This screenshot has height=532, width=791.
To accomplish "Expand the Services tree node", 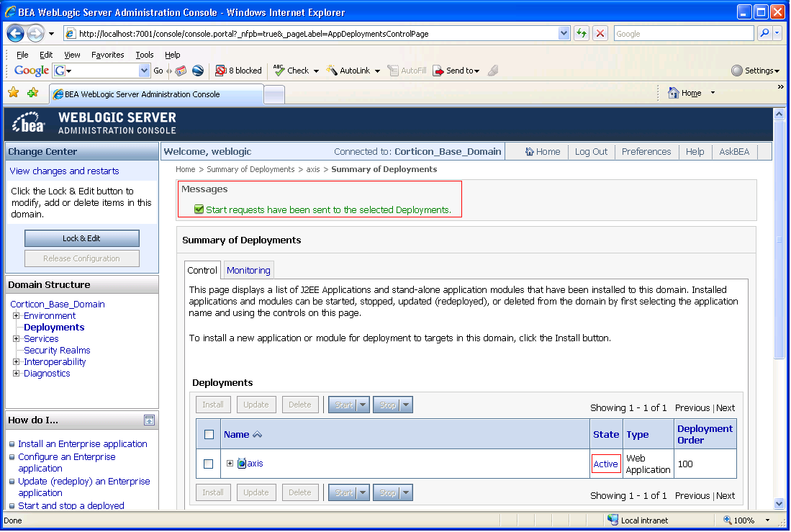I will (x=16, y=339).
